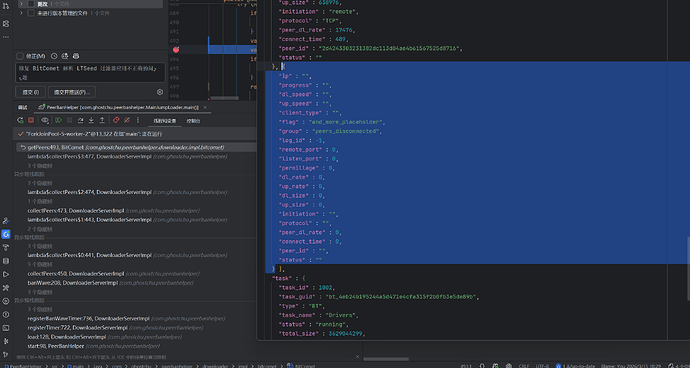The height and width of the screenshot is (368, 690).
Task: Open the top pull requests sidebar icon
Action: (x=6, y=6)
